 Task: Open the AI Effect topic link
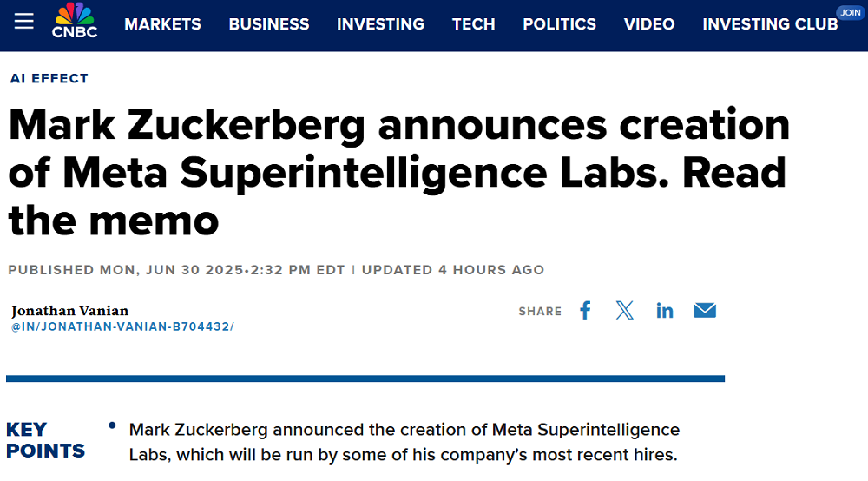pos(49,78)
